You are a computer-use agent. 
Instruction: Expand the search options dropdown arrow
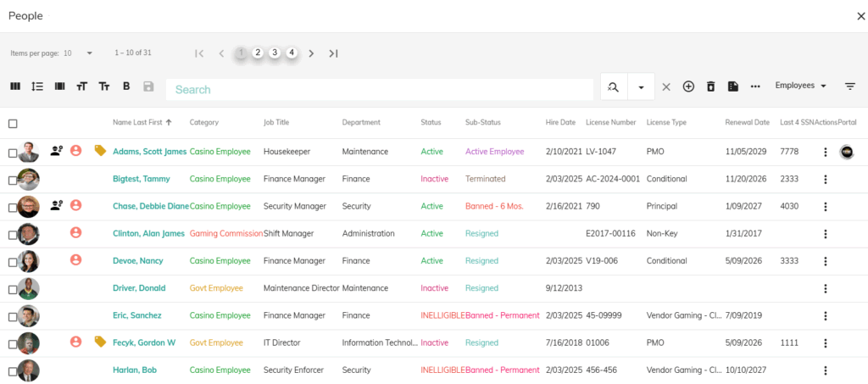tap(641, 87)
